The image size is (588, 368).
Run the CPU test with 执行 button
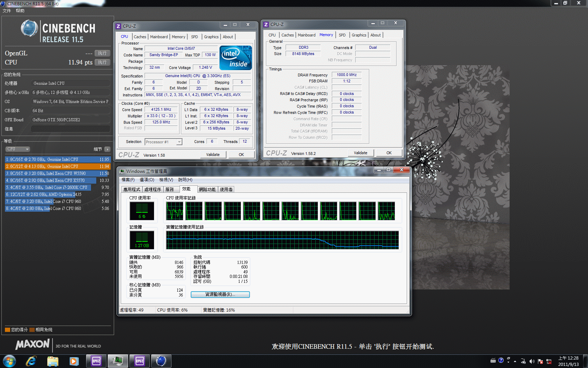102,62
